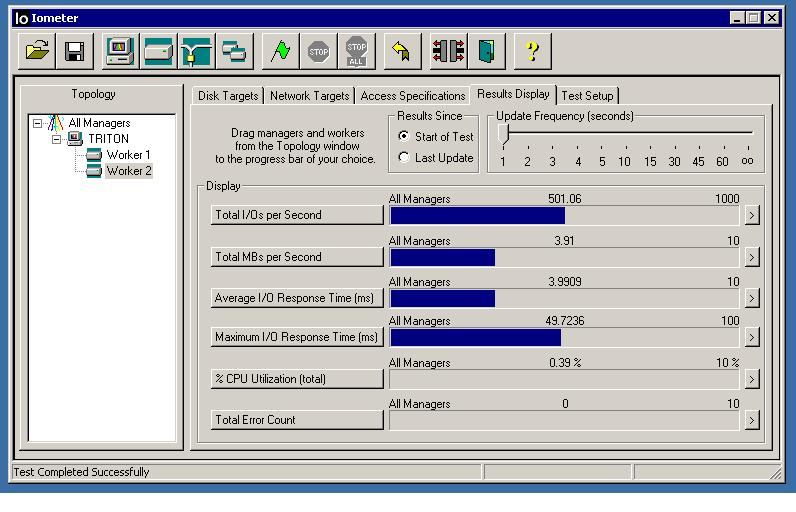Exit Iometer via the door icon
The width and height of the screenshot is (796, 512).
coord(486,51)
